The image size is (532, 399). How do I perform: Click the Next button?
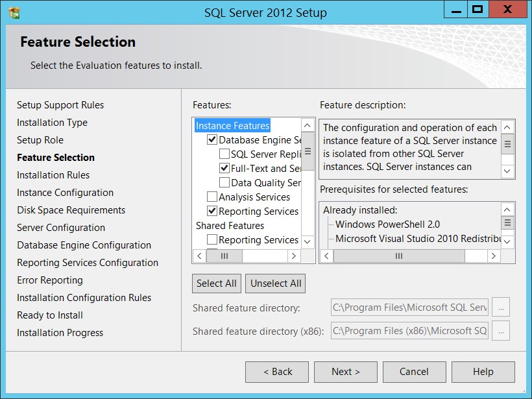(x=346, y=372)
